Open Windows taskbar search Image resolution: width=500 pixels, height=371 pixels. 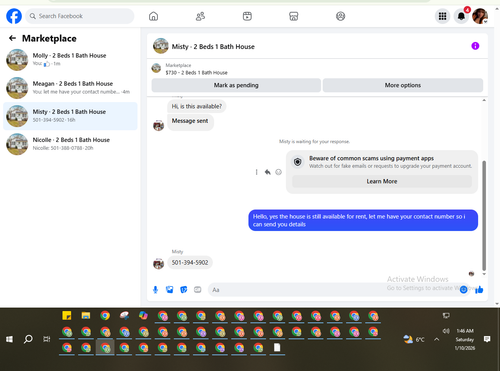pos(28,339)
